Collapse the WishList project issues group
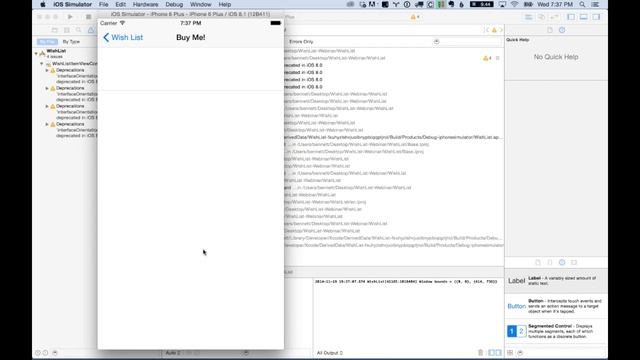 coord(36,53)
